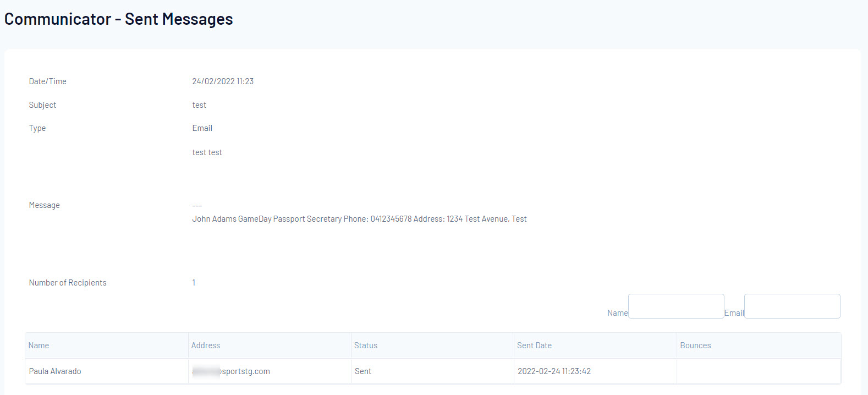Image resolution: width=868 pixels, height=395 pixels.
Task: Sort by the Bounces column header
Action: pyautogui.click(x=759, y=345)
